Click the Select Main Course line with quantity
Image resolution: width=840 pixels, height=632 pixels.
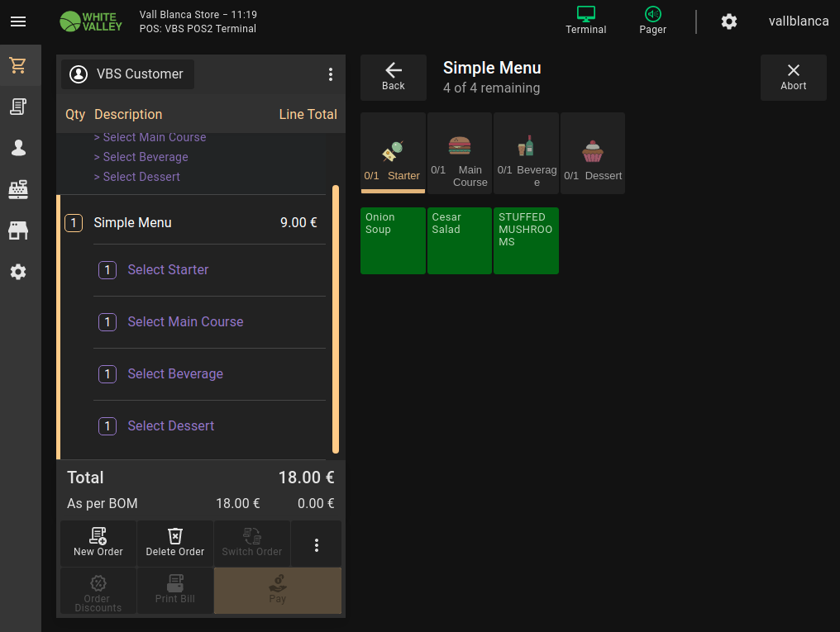tap(209, 322)
